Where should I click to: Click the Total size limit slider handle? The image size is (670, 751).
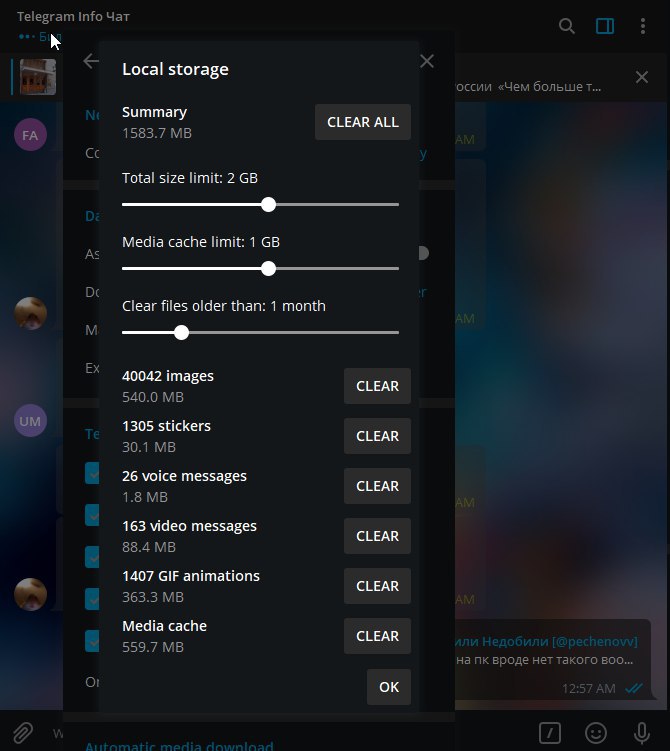coord(269,205)
